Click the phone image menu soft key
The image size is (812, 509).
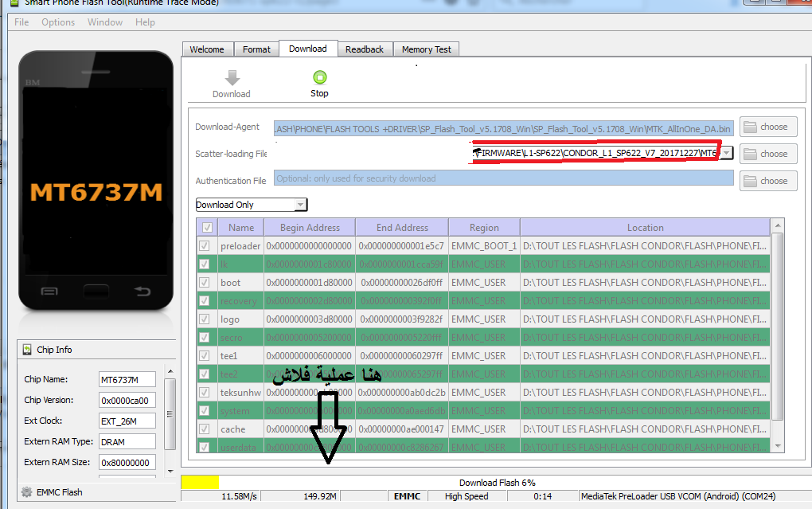(x=49, y=292)
